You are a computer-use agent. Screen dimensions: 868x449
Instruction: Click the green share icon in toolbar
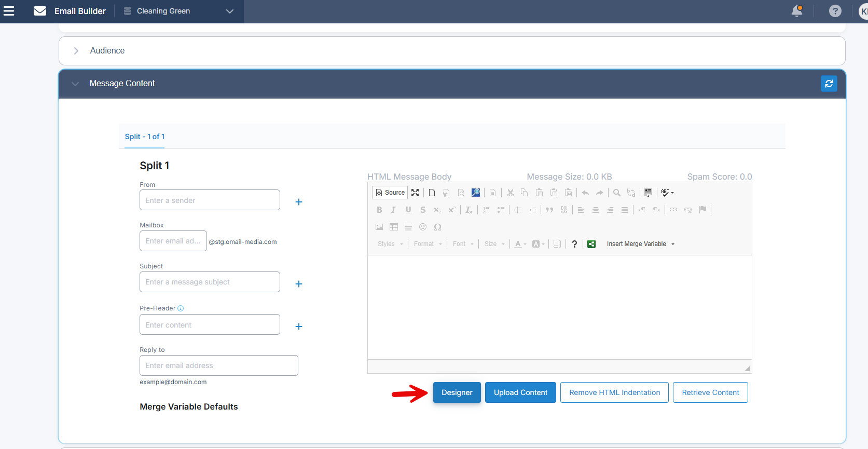click(591, 244)
